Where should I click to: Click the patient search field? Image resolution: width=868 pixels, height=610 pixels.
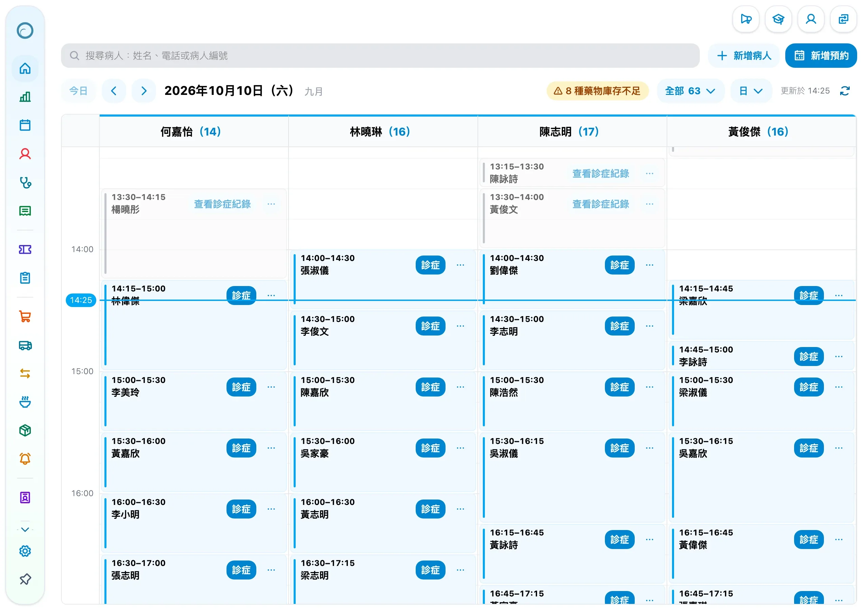click(380, 56)
